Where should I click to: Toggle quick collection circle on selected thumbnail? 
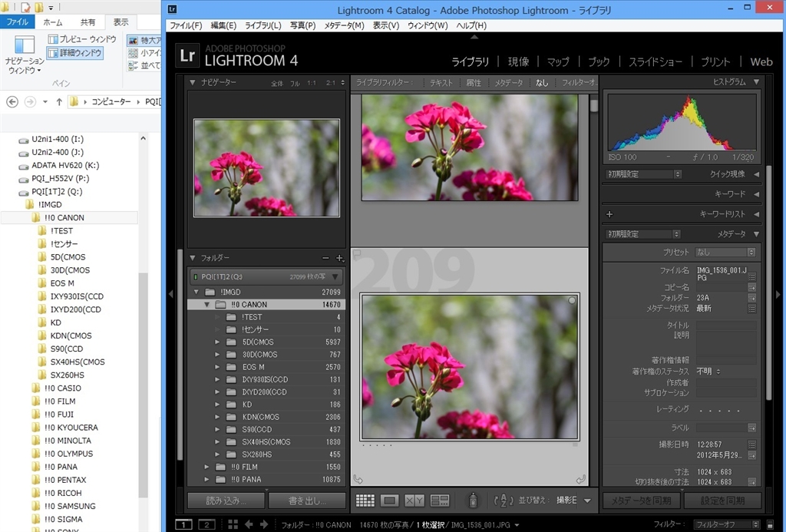pos(571,300)
